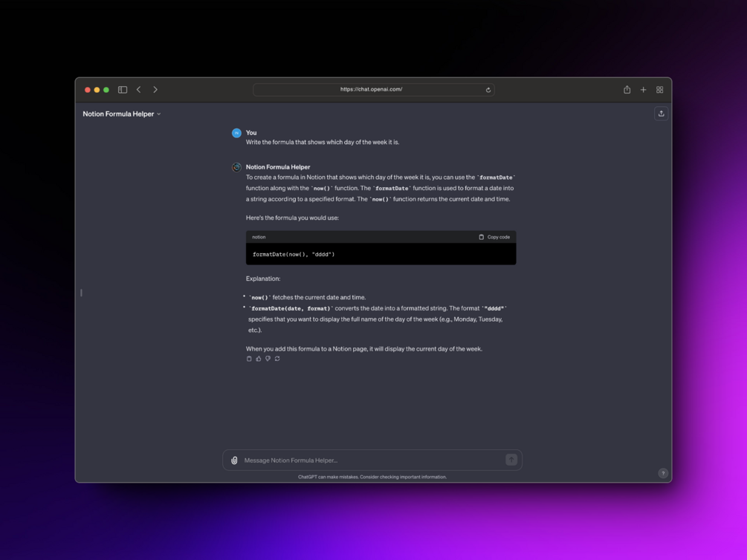The image size is (747, 560).
Task: Click Copy code on the code block
Action: pos(494,237)
